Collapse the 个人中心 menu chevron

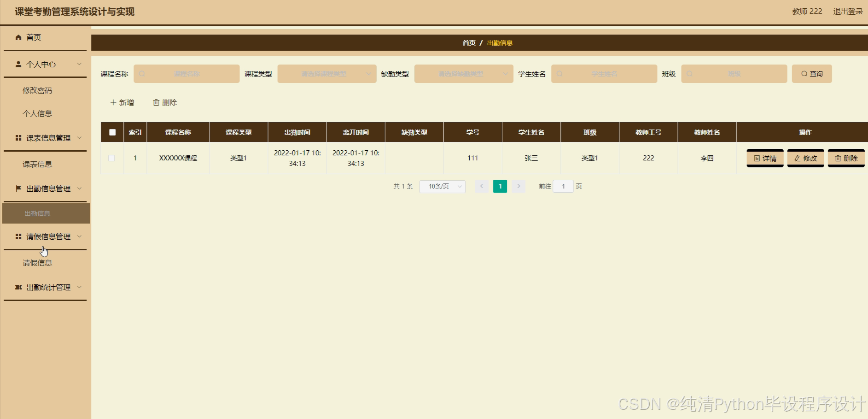[x=79, y=64]
